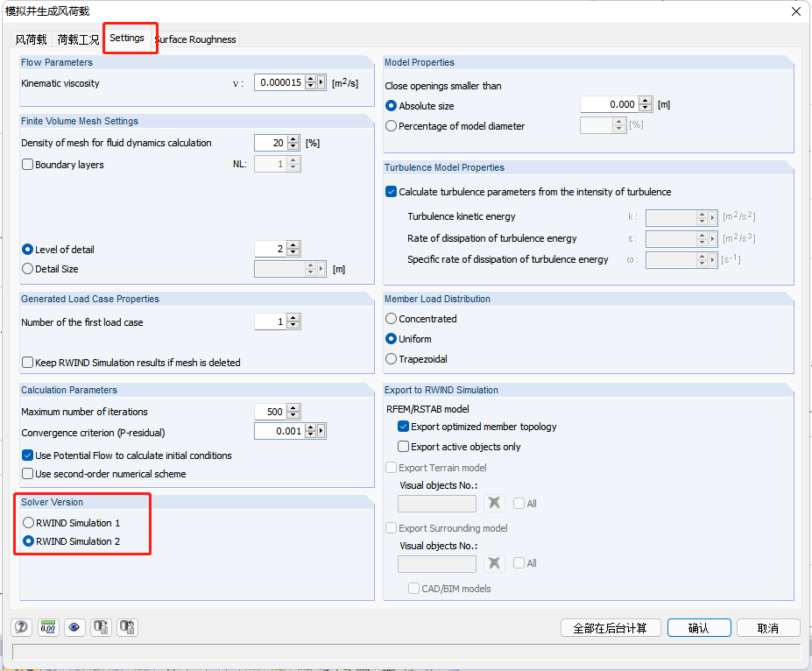Click Density of mesh spinner arrows
This screenshot has width=812, height=671.
pos(293,143)
